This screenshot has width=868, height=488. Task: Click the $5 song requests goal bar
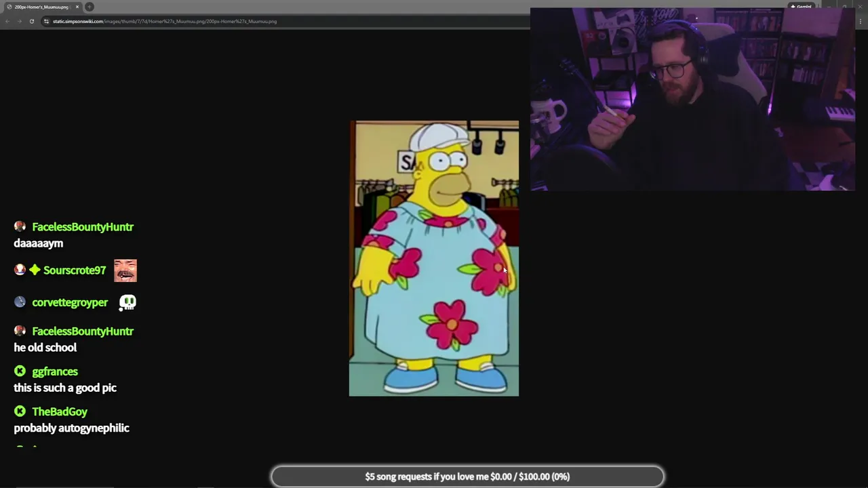(x=467, y=476)
